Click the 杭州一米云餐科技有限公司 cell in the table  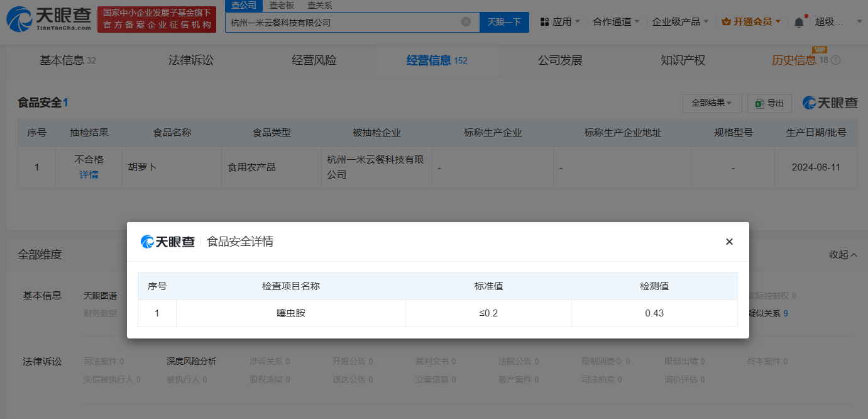click(x=376, y=167)
